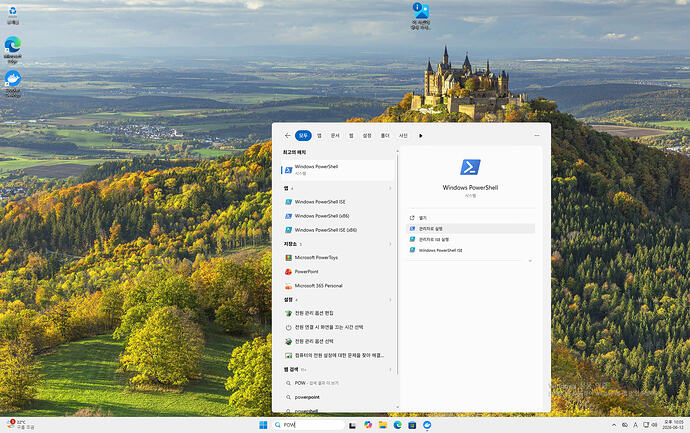Switch to the 앱 filter tab
Screen dimensions: 690x433
pos(319,136)
